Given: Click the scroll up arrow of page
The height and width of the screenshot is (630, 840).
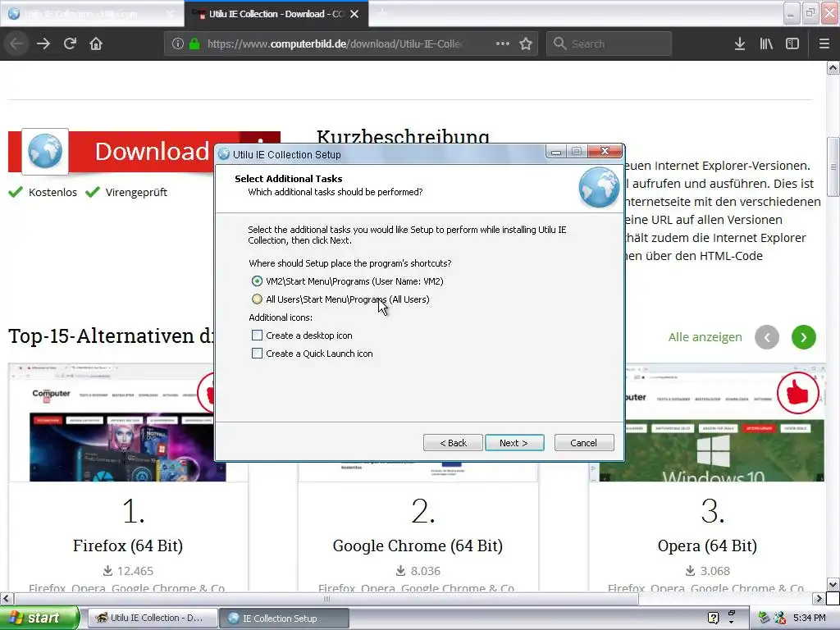Looking at the screenshot, I should pyautogui.click(x=833, y=67).
